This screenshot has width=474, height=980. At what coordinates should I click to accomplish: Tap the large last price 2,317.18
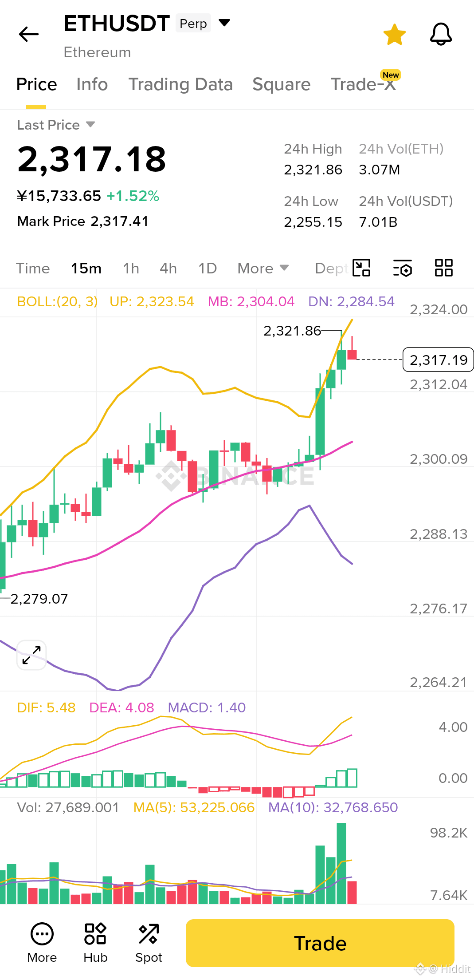coord(92,159)
